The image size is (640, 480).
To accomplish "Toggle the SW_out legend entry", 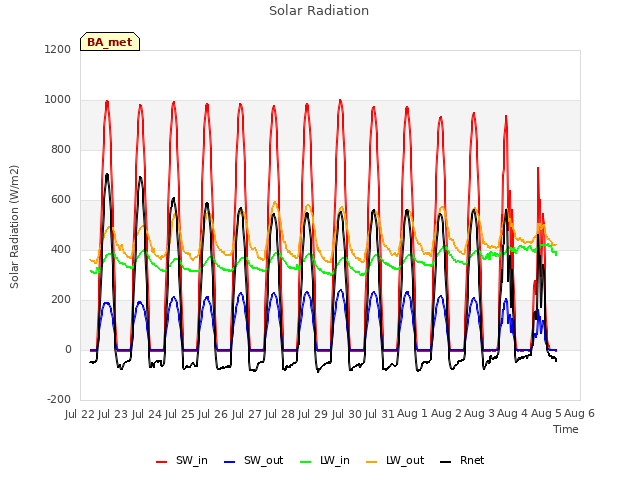I will click(x=253, y=460).
